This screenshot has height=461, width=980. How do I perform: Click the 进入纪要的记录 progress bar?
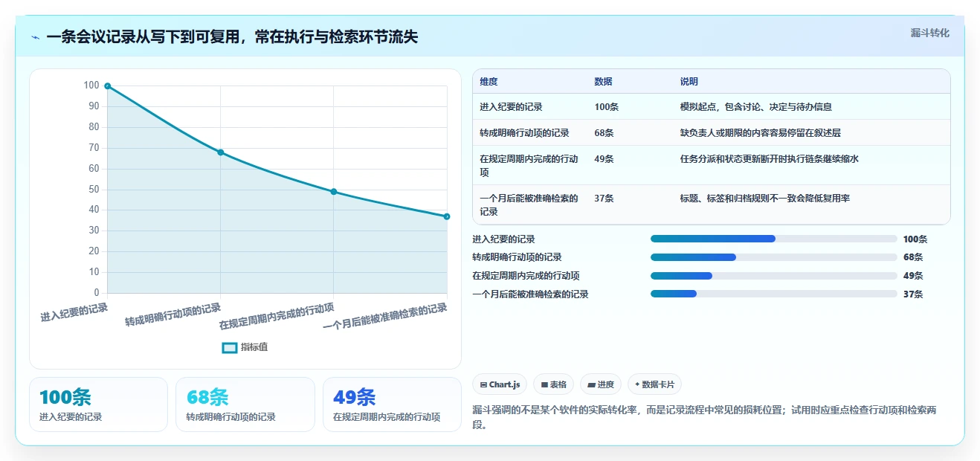[x=773, y=239]
